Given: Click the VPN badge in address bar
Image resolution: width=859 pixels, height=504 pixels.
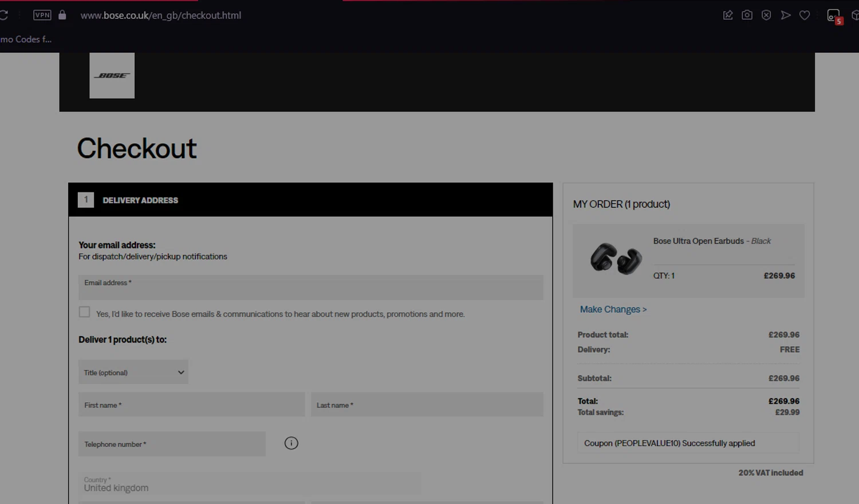Looking at the screenshot, I should [42, 15].
